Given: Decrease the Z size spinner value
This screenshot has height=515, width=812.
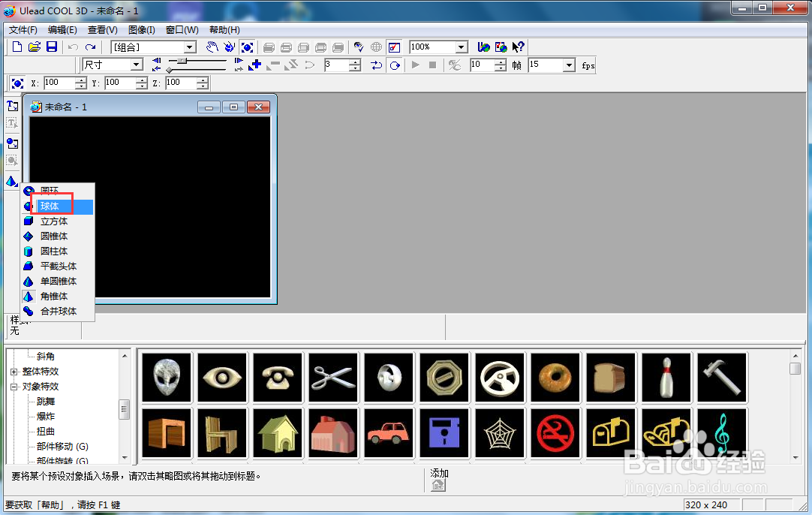Looking at the screenshot, I should point(203,86).
